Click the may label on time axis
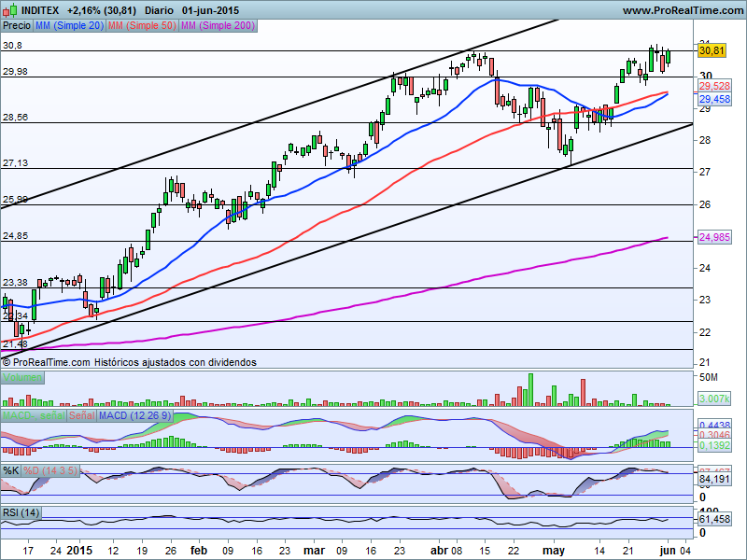Image resolution: width=747 pixels, height=560 pixels. tap(554, 551)
